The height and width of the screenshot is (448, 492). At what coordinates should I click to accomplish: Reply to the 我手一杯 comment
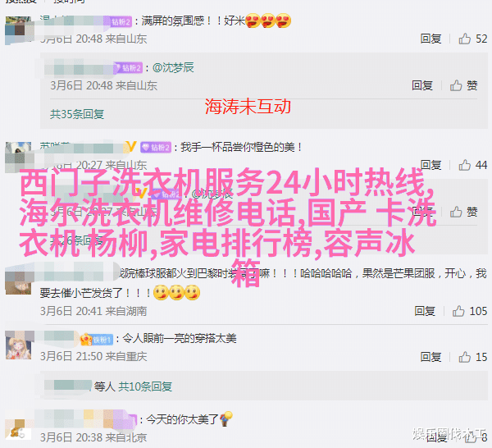click(x=430, y=165)
